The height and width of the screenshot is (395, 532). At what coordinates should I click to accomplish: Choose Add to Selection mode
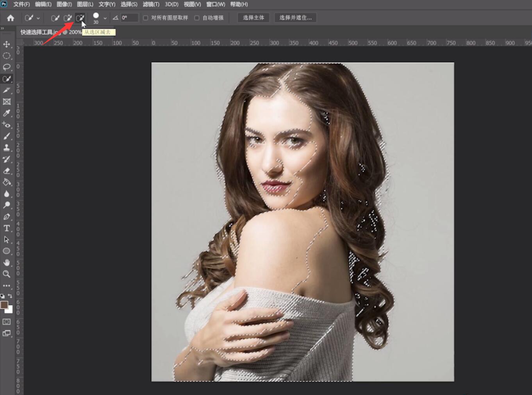(68, 18)
